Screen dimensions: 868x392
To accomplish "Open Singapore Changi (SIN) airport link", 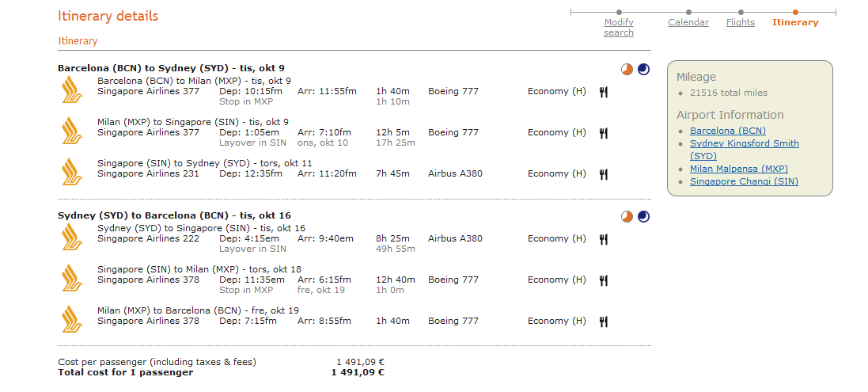I will (744, 181).
